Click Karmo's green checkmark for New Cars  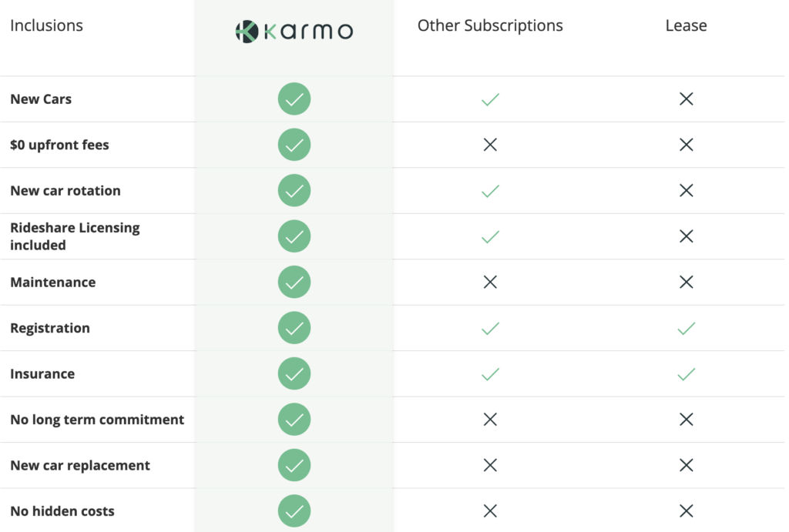point(294,99)
